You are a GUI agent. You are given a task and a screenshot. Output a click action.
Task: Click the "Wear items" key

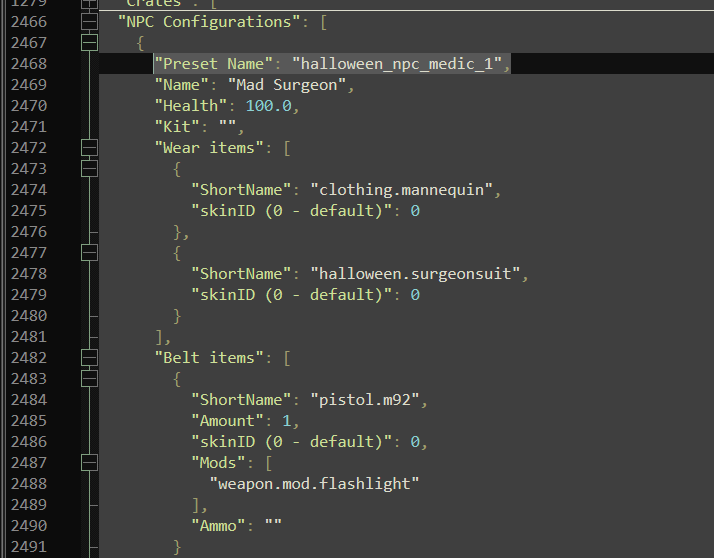[x=209, y=148]
